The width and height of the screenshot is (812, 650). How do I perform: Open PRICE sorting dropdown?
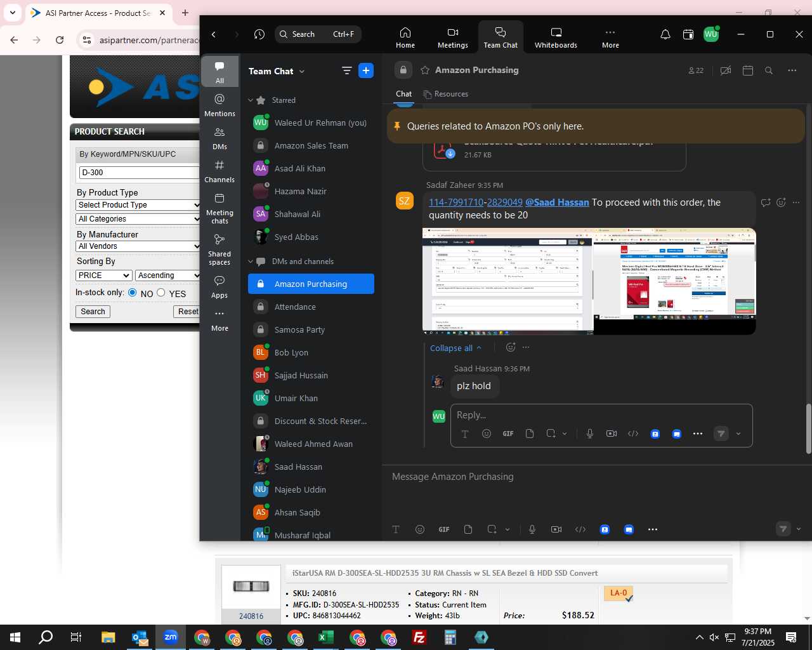[x=103, y=275]
